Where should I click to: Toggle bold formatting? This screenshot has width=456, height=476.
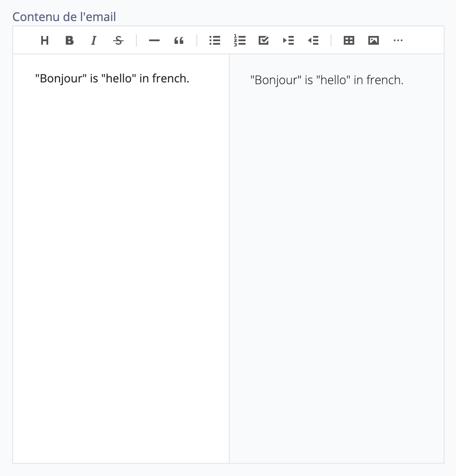coord(69,40)
